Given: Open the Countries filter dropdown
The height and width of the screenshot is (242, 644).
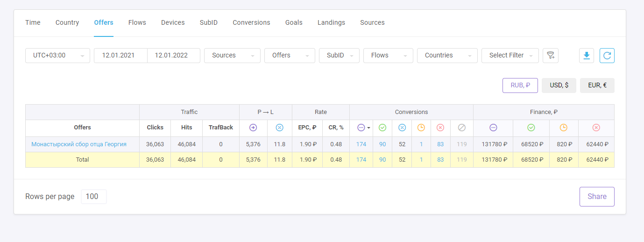Looking at the screenshot, I should [x=447, y=56].
